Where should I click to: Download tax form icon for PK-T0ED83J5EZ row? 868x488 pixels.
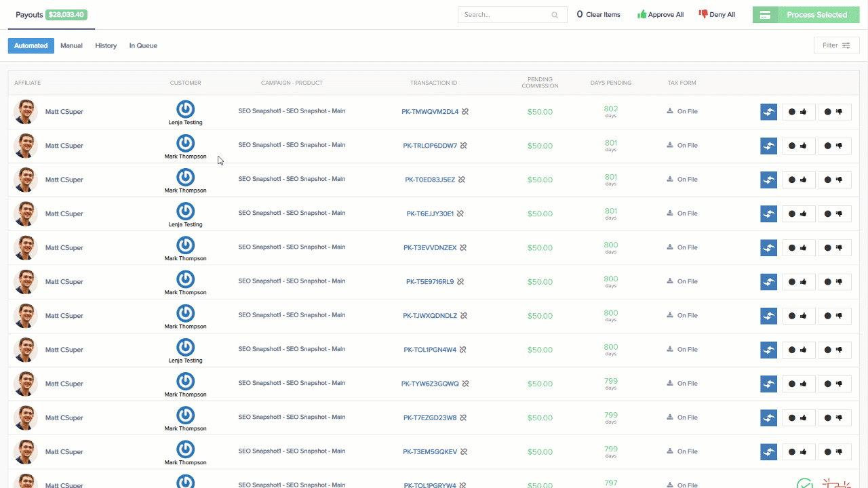[670, 180]
